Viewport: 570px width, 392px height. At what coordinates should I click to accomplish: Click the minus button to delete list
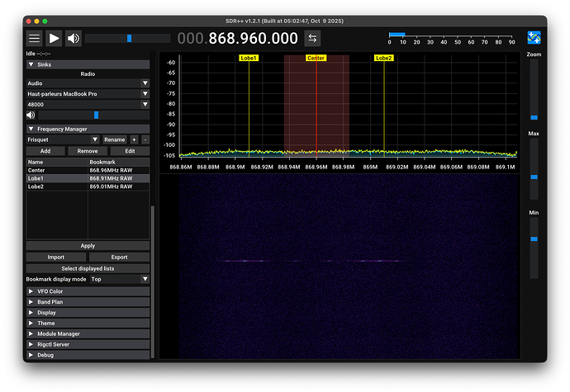tap(145, 140)
